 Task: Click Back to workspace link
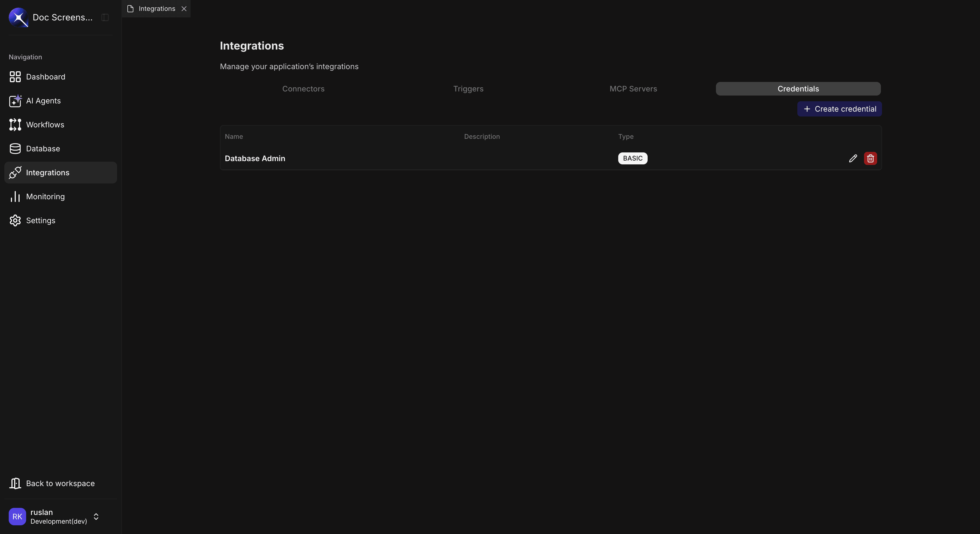pos(60,483)
